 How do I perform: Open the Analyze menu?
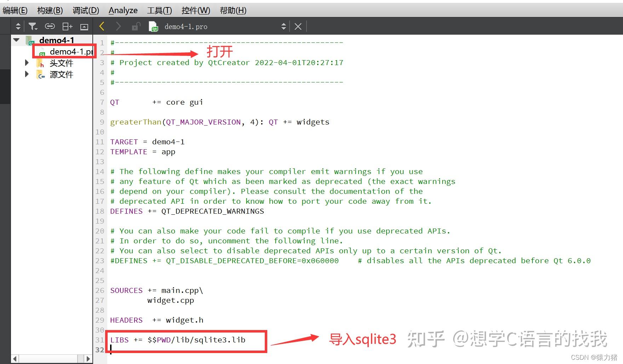pos(123,11)
